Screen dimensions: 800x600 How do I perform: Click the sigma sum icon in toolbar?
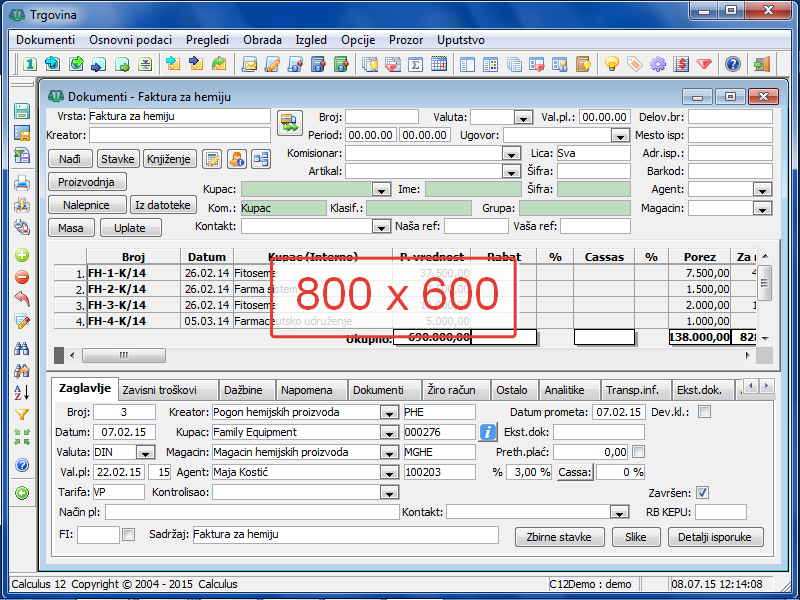416,64
